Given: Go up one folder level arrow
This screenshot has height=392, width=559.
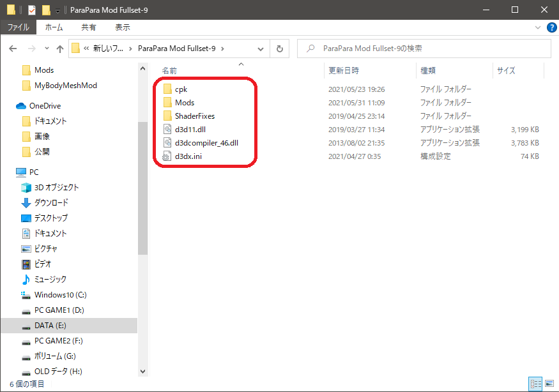Looking at the screenshot, I should (60, 49).
